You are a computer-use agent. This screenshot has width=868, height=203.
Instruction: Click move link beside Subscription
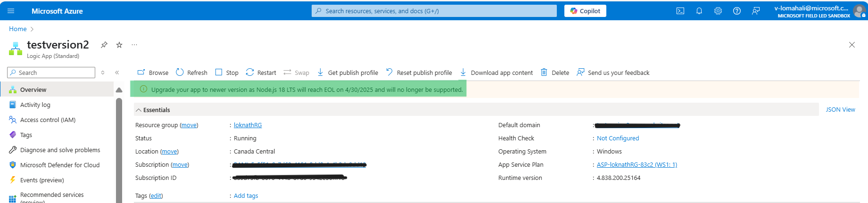tap(179, 164)
